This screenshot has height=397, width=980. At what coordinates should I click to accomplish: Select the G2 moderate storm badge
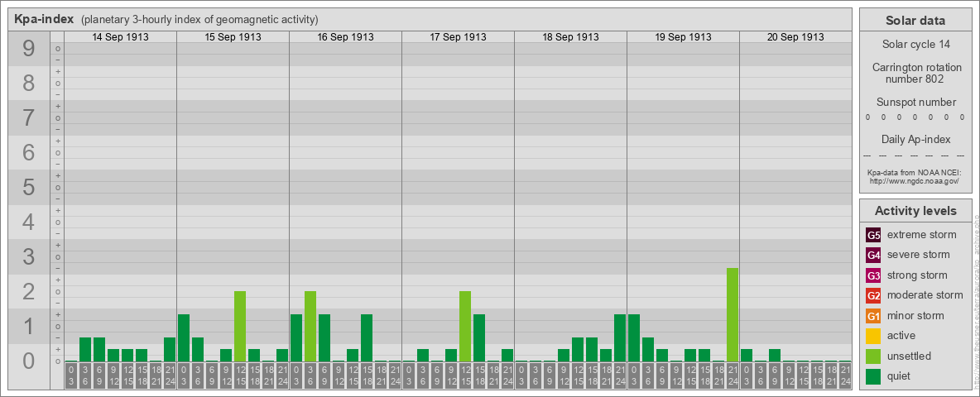873,295
